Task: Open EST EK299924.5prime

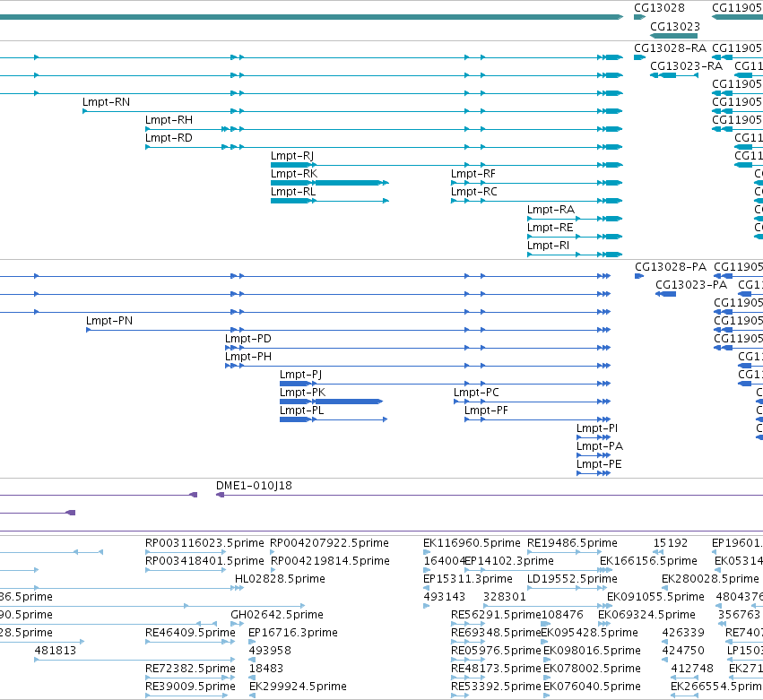Action: tap(298, 687)
